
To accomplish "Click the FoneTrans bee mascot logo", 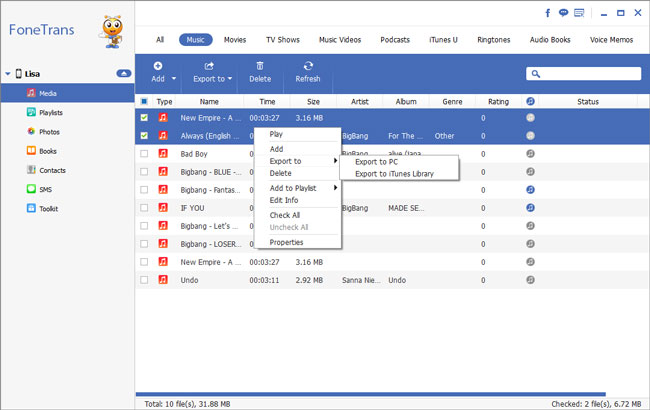I will (x=112, y=32).
